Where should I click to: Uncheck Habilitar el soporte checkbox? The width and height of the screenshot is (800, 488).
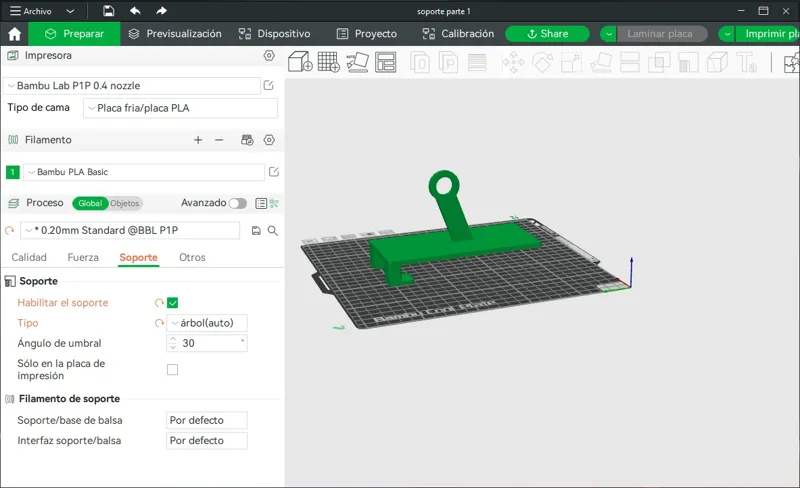pos(172,303)
